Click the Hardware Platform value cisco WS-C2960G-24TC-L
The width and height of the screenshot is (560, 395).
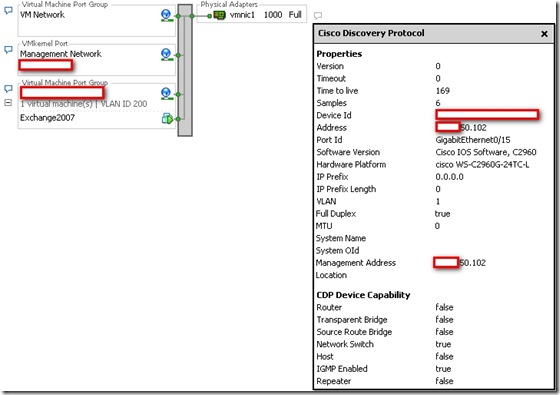(482, 165)
